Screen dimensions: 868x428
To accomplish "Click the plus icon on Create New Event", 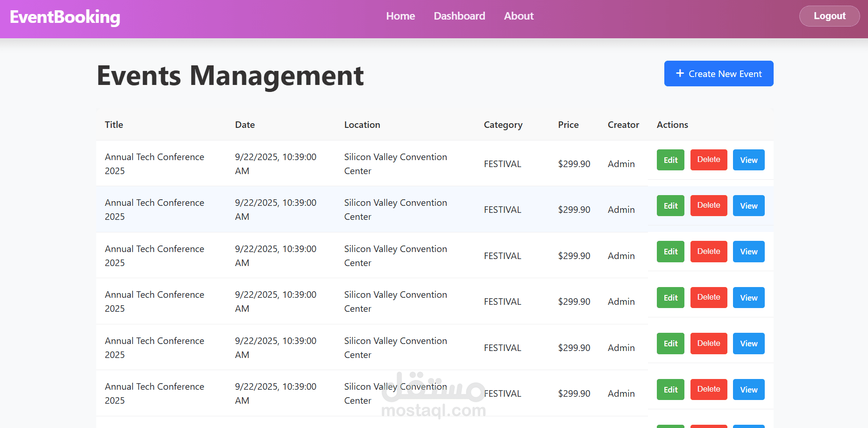I will [x=680, y=74].
